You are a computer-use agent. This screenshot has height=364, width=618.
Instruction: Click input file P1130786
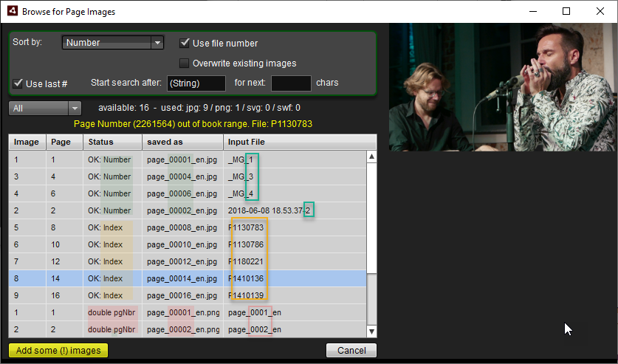[246, 244]
